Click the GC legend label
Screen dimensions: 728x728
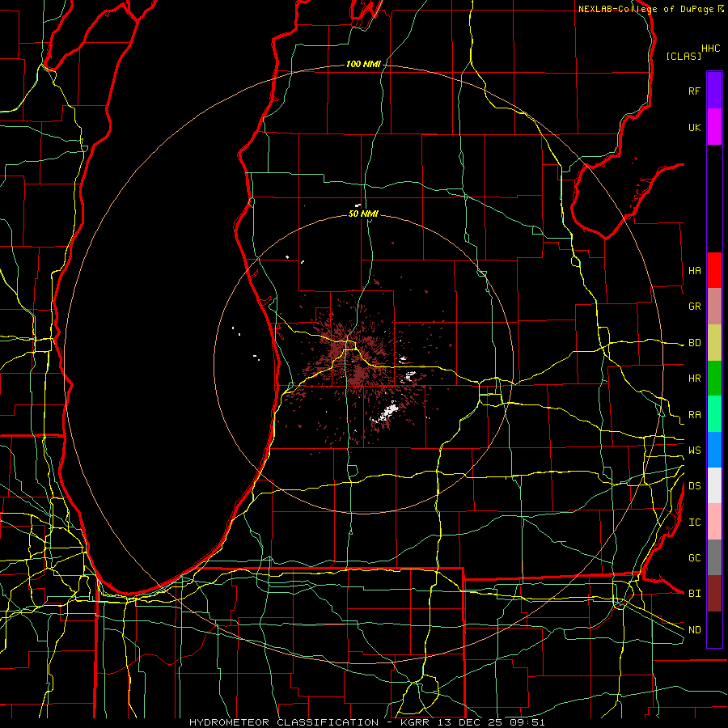[x=694, y=557]
